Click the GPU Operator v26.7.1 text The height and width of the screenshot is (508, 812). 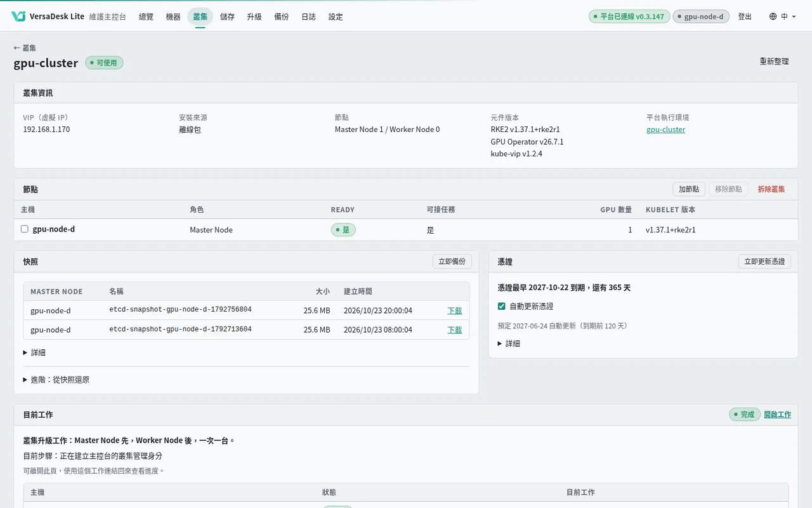[x=527, y=142]
